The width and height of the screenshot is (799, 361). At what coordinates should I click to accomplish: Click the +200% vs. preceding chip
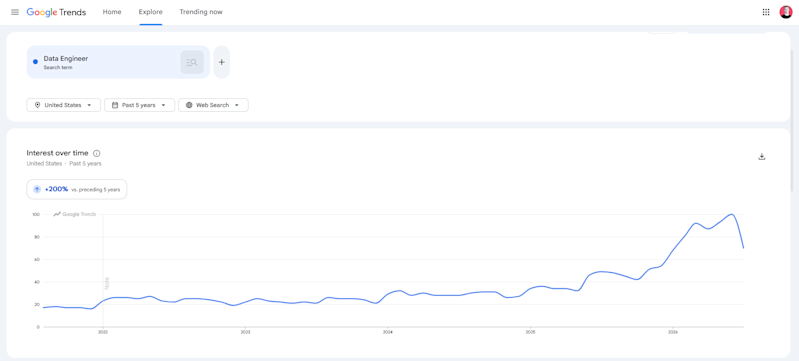[77, 189]
